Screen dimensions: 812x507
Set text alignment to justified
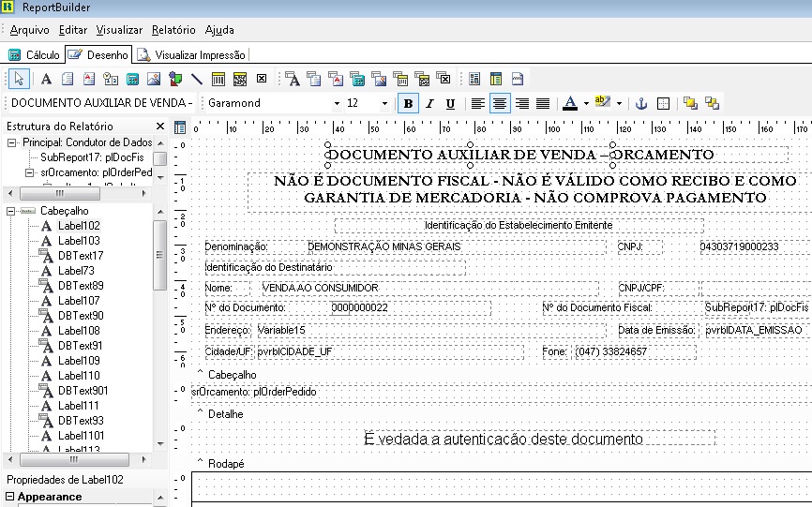click(x=543, y=103)
